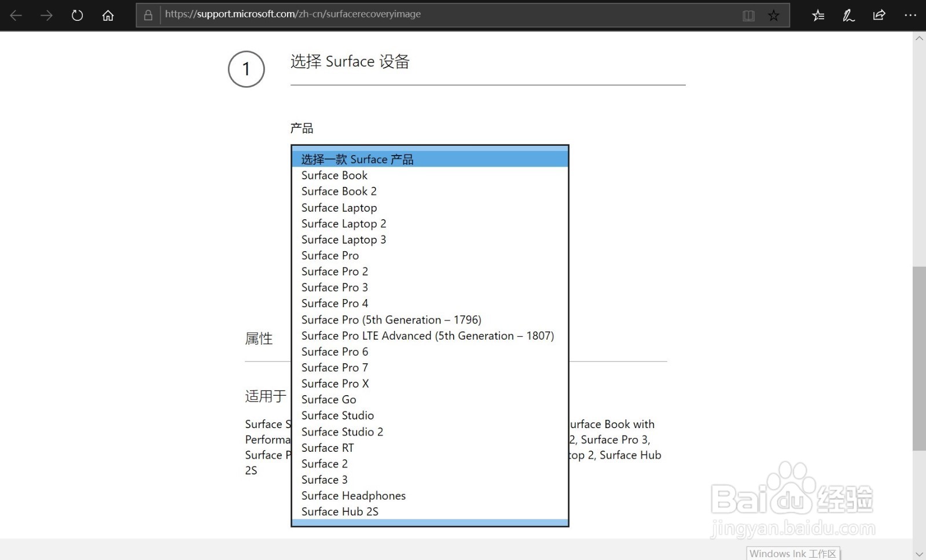
Task: Pick Surface Pro 4 entry
Action: click(x=430, y=304)
